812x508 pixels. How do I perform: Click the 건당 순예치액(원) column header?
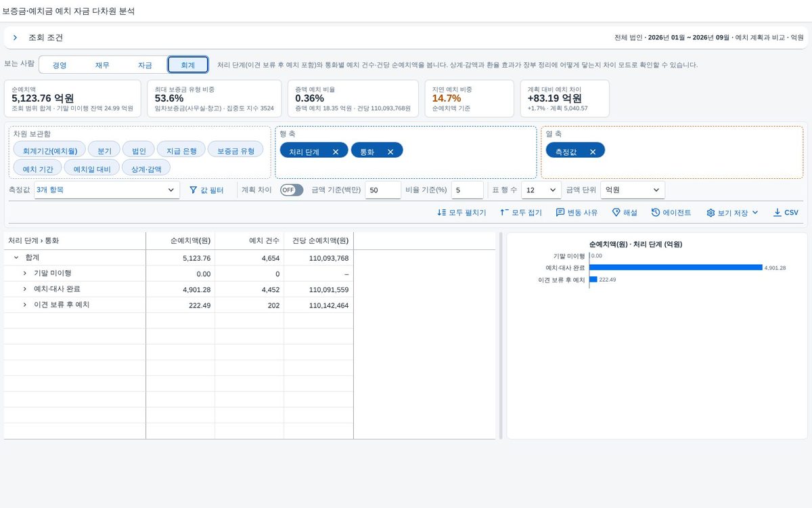click(x=319, y=240)
